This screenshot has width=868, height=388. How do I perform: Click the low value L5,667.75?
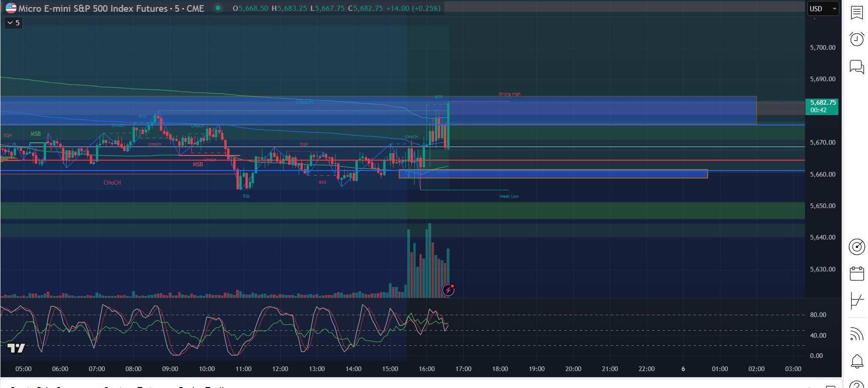click(327, 8)
